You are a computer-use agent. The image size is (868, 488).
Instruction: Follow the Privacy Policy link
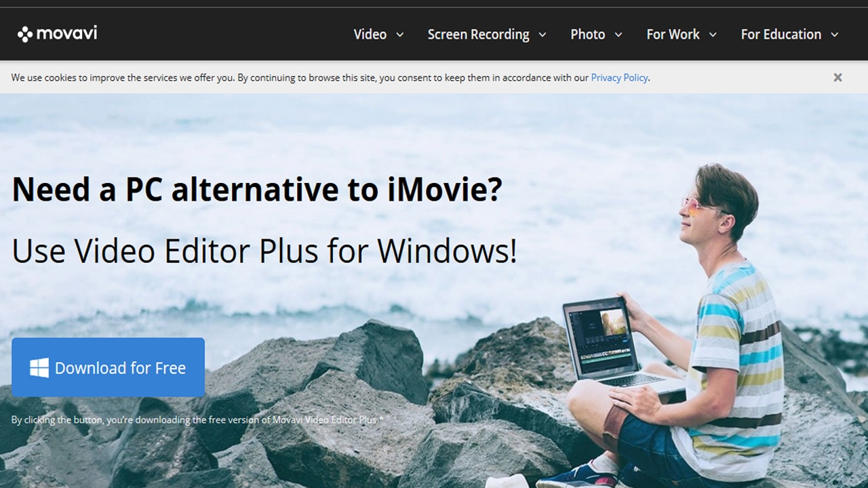point(619,77)
